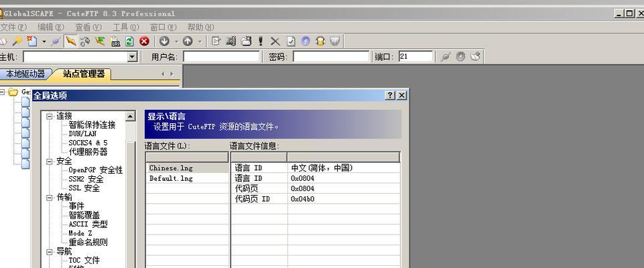Collapse the 导航 tree node
644x268 pixels.
(x=50, y=251)
